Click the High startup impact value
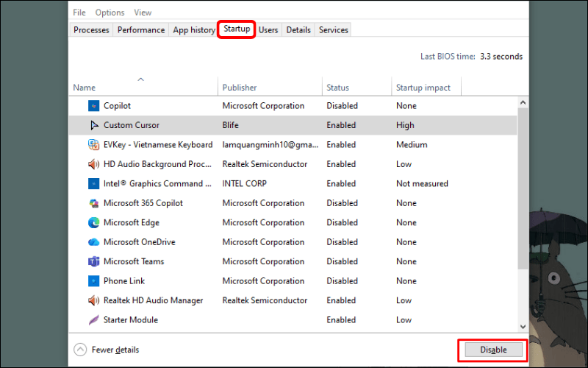This screenshot has width=588, height=368. pos(405,125)
